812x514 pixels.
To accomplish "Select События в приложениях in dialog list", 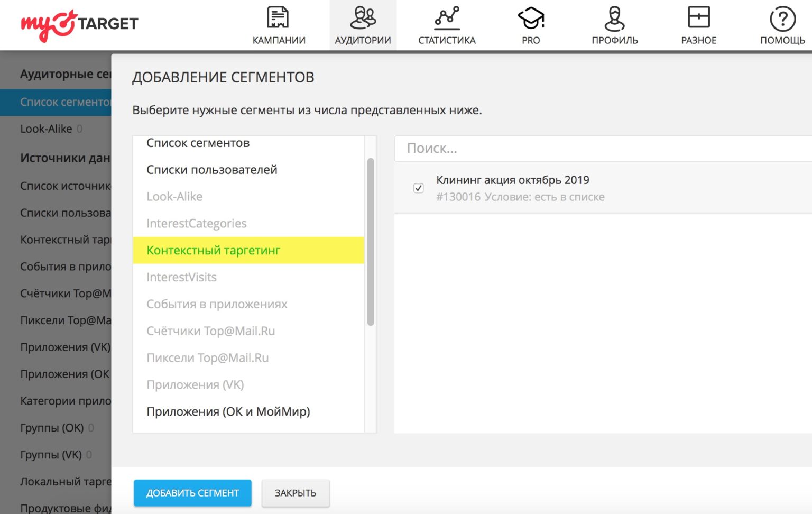I will pyautogui.click(x=217, y=304).
